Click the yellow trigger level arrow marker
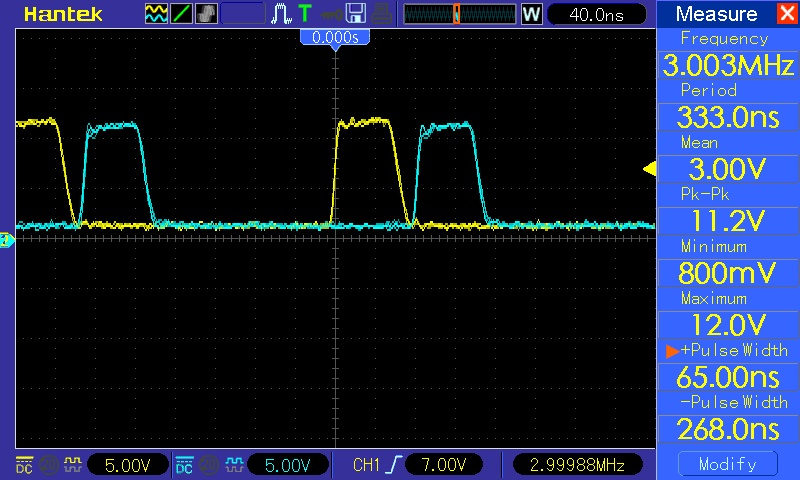Viewport: 800px width, 480px height. 649,169
